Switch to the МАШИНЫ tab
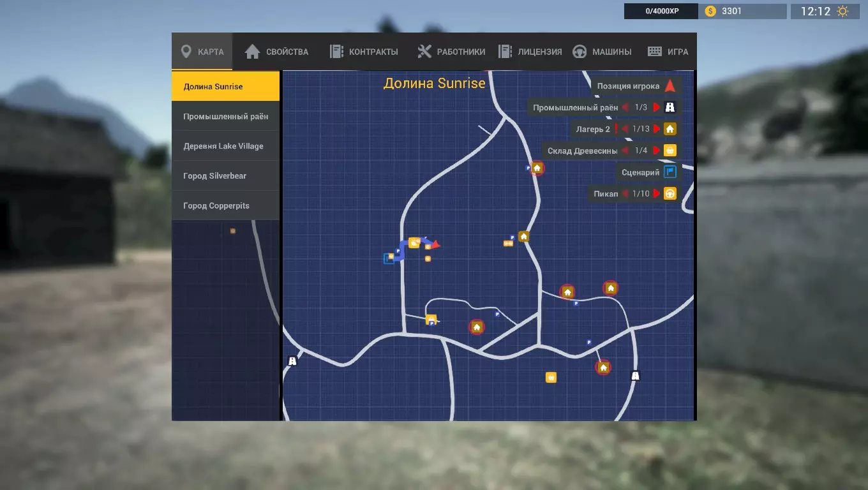Image resolution: width=868 pixels, height=490 pixels. (602, 52)
